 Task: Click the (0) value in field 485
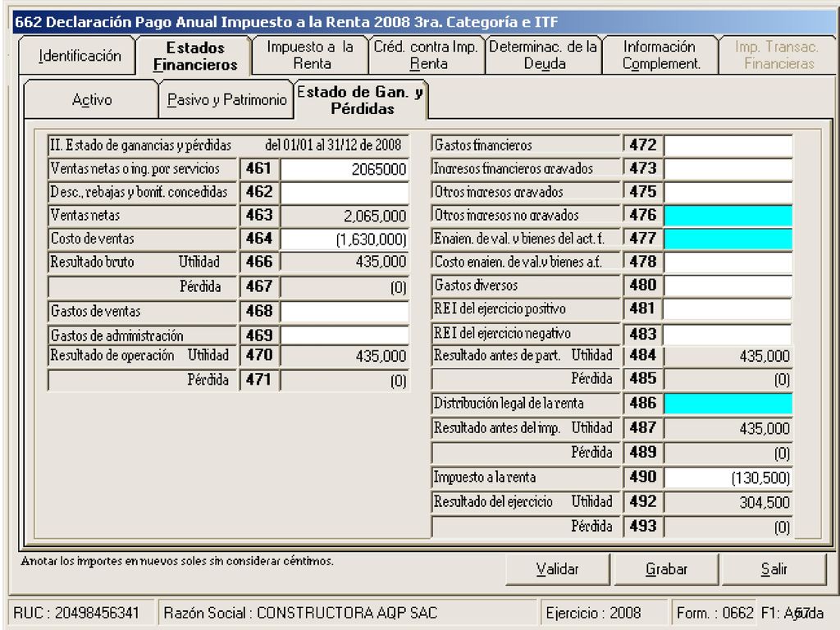coord(782,380)
